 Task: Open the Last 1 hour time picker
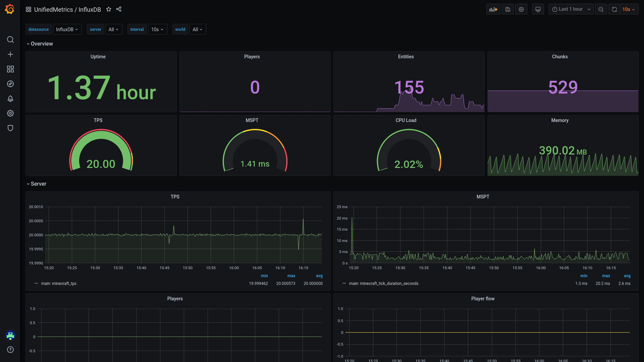pos(571,9)
